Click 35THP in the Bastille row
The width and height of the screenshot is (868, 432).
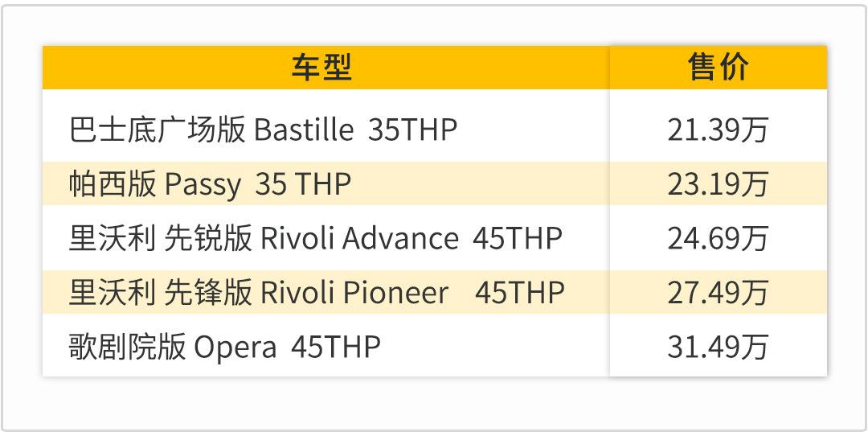[412, 130]
